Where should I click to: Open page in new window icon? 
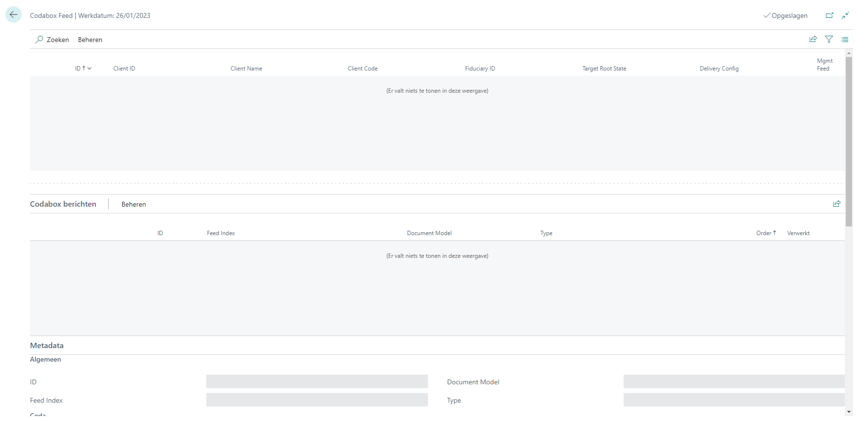(x=829, y=15)
